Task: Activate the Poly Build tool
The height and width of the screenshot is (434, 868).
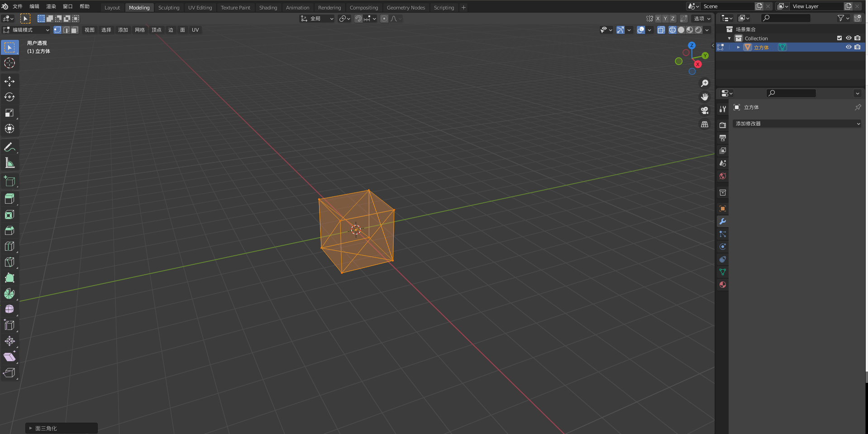Action: (x=10, y=278)
